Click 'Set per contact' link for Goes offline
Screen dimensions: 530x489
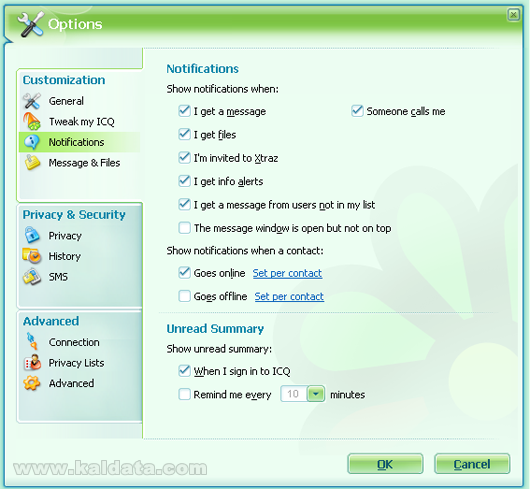(x=289, y=296)
